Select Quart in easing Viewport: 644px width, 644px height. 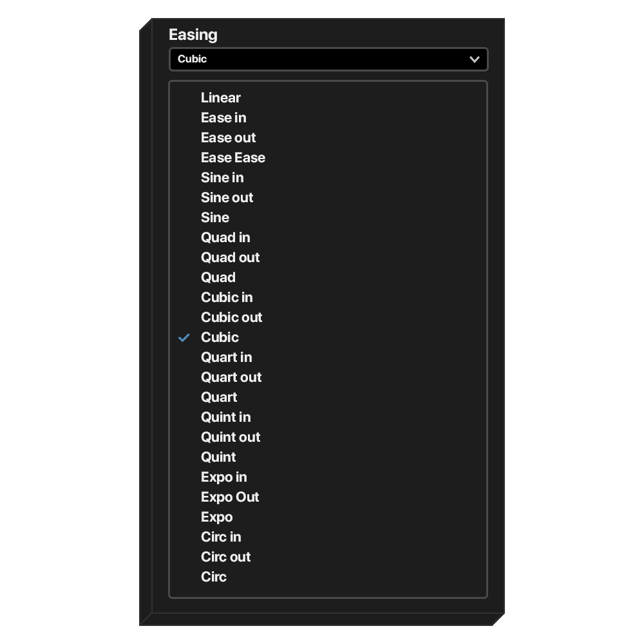click(226, 357)
